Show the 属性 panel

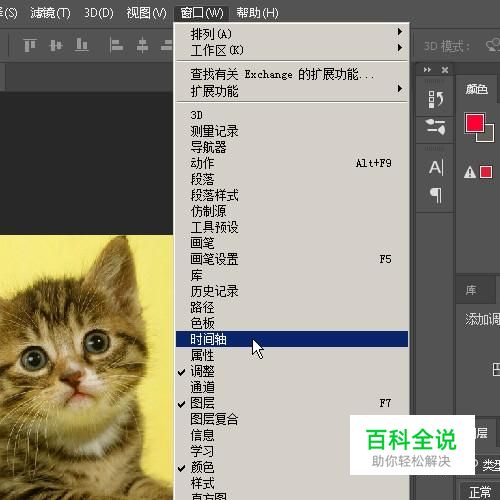(292, 355)
